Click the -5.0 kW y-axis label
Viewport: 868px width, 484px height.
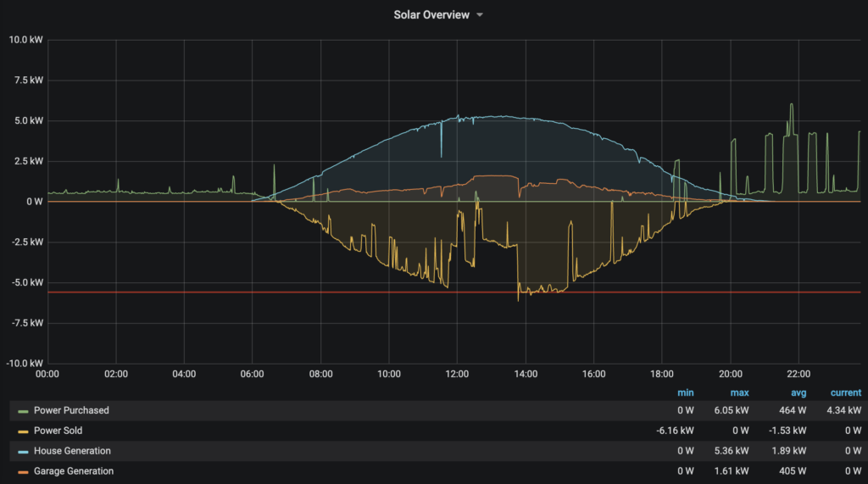tap(27, 282)
